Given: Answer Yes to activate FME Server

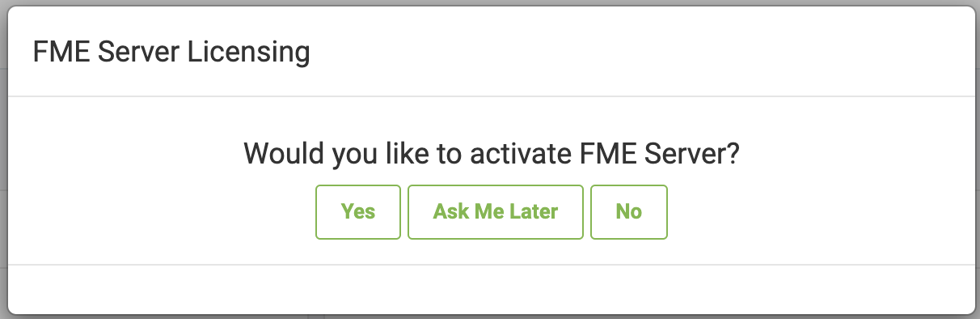Looking at the screenshot, I should tap(358, 212).
